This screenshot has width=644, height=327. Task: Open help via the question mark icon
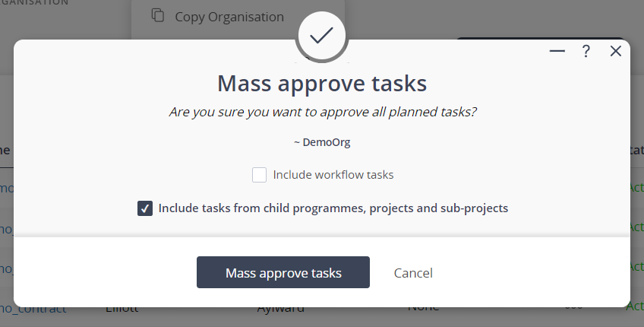click(x=586, y=51)
